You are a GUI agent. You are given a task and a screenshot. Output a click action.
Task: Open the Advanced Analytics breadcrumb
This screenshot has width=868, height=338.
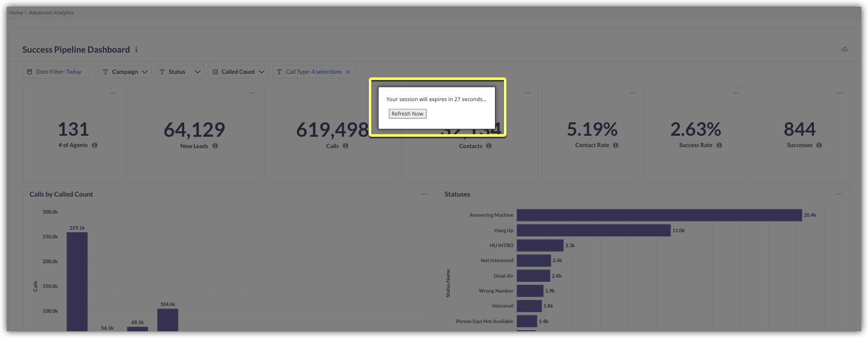[51, 13]
